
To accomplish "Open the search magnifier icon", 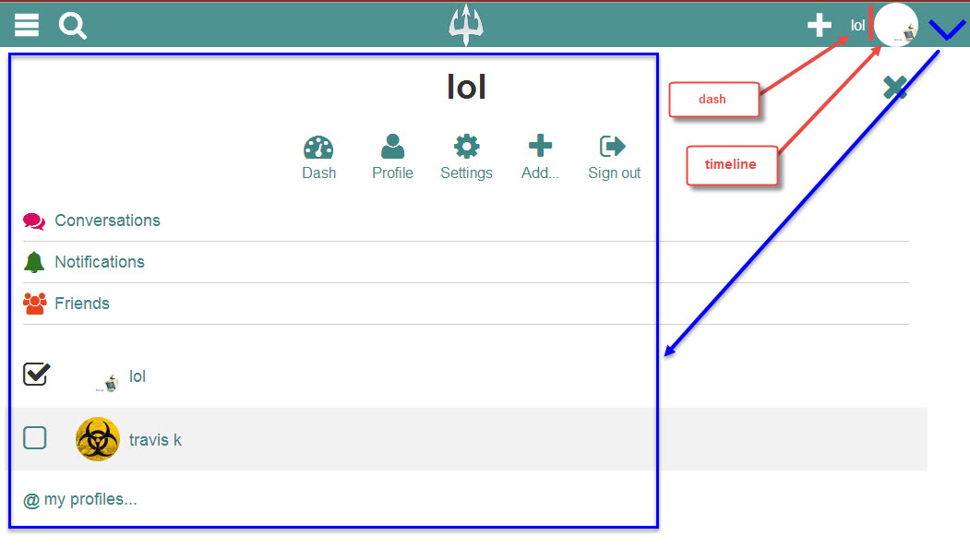I will (72, 27).
